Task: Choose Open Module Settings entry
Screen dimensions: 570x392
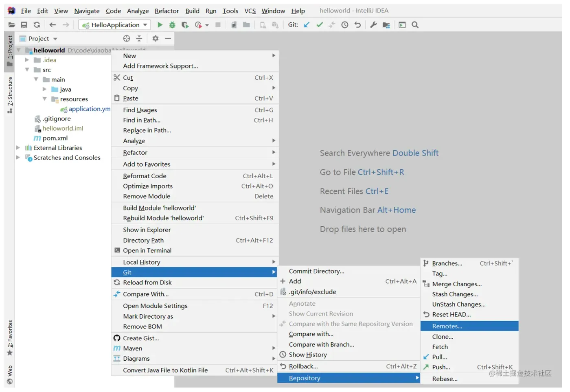Action: pyautogui.click(x=195, y=306)
